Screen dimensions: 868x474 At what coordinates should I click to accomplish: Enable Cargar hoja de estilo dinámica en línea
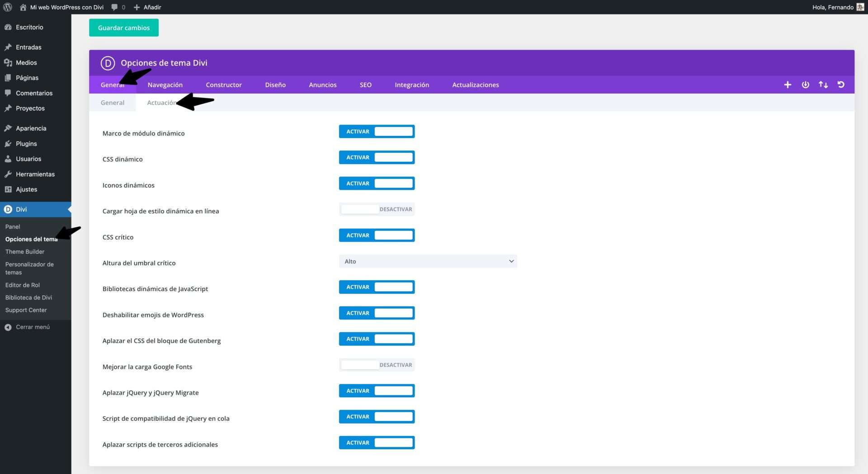377,209
